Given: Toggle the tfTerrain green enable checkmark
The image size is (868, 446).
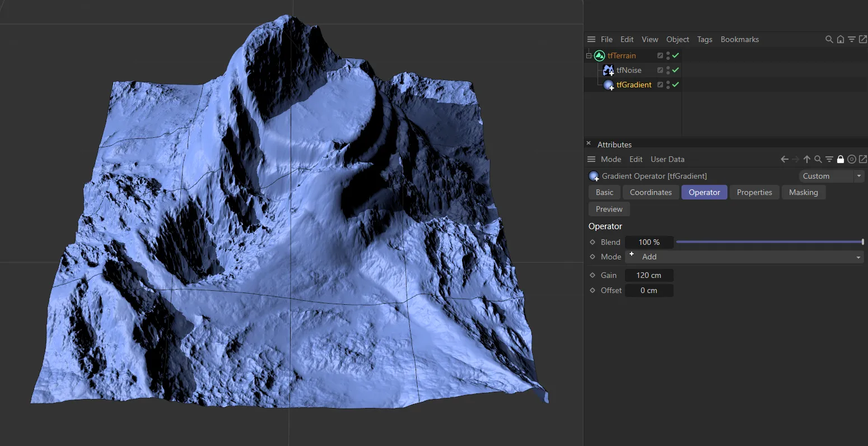Looking at the screenshot, I should 675,55.
